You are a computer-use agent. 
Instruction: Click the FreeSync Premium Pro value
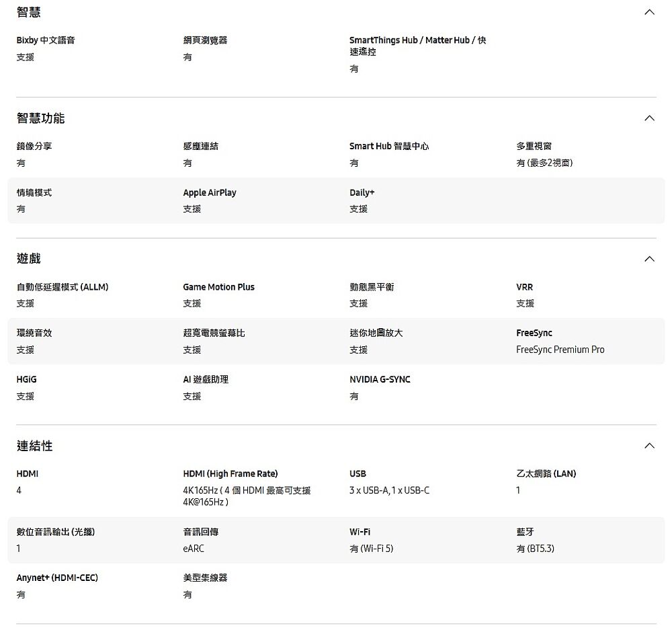pyautogui.click(x=560, y=350)
